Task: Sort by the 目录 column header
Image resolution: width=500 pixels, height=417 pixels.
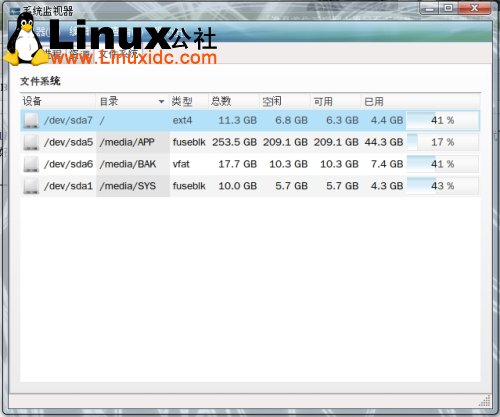Action: (133, 101)
